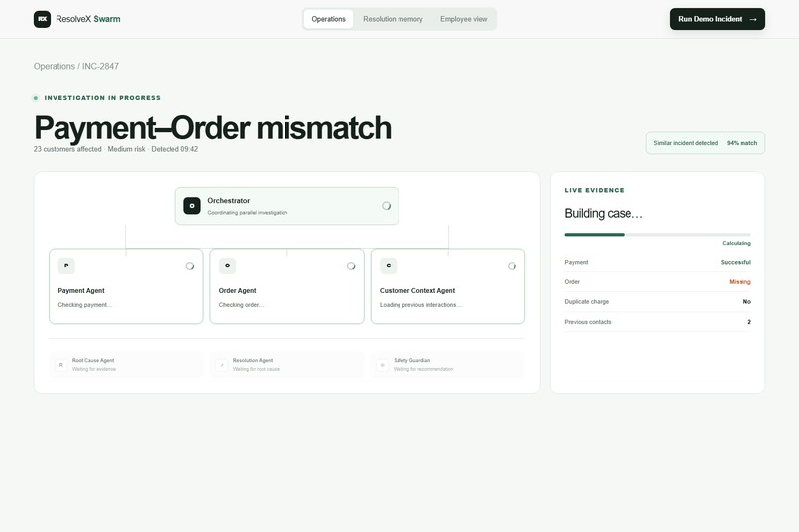Click the green investigation status dot
Viewport: 799px width, 532px height.
(x=36, y=98)
